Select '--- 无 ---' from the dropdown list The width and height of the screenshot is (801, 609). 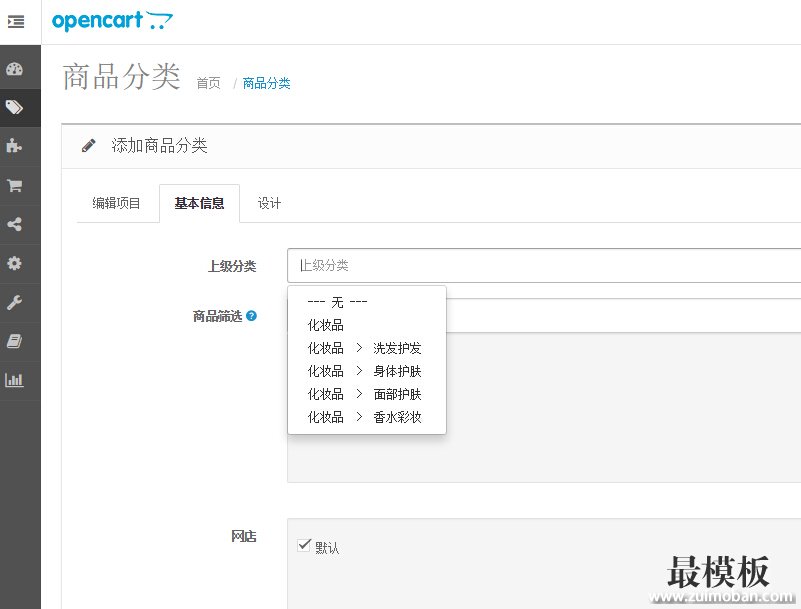pos(337,302)
